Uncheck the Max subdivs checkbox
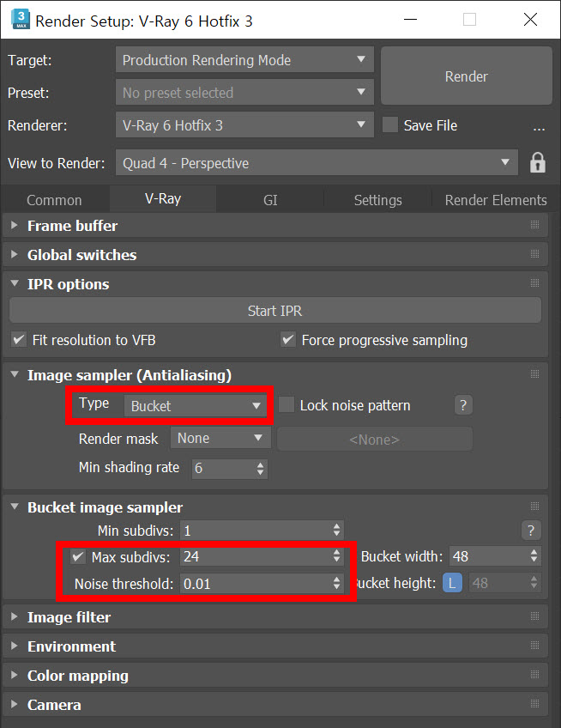561x728 pixels. (78, 556)
